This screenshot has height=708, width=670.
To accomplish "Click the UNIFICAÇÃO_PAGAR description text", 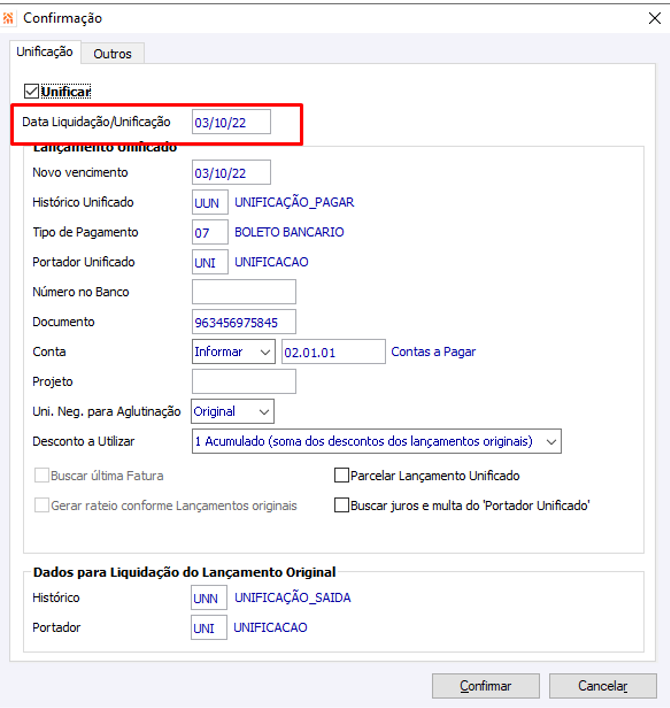I will click(294, 202).
